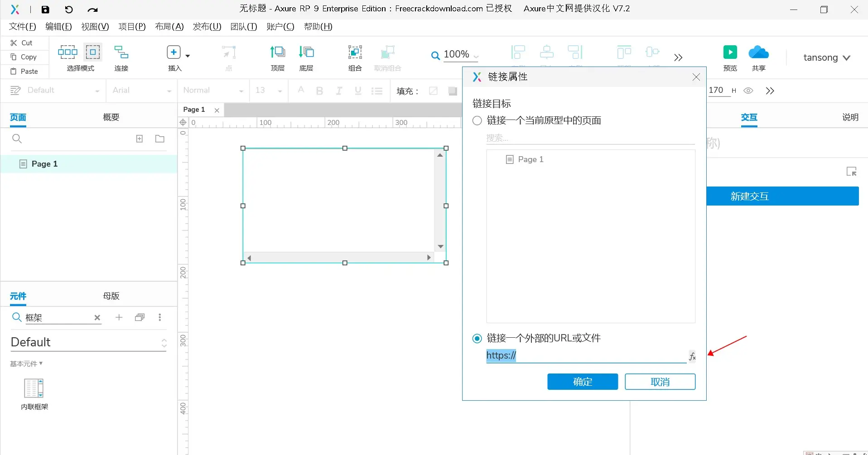Open the 布局(A) menu
868x455 pixels.
coord(169,27)
